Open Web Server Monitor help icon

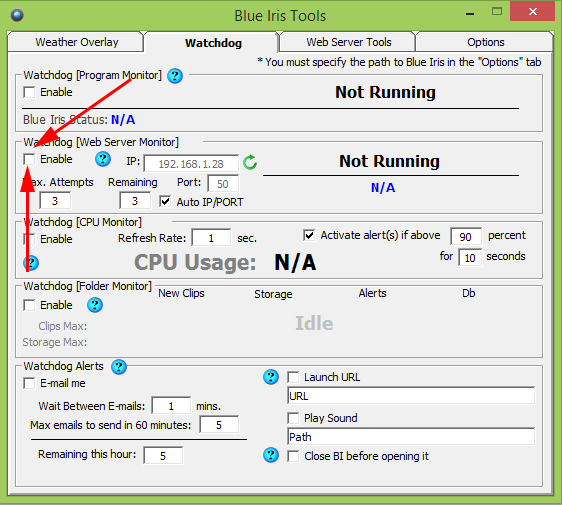103,159
